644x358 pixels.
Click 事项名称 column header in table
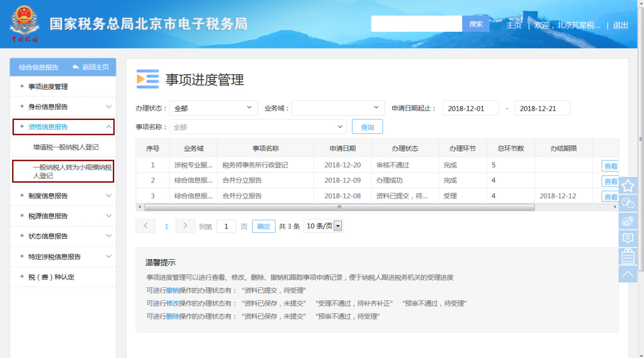[266, 148]
